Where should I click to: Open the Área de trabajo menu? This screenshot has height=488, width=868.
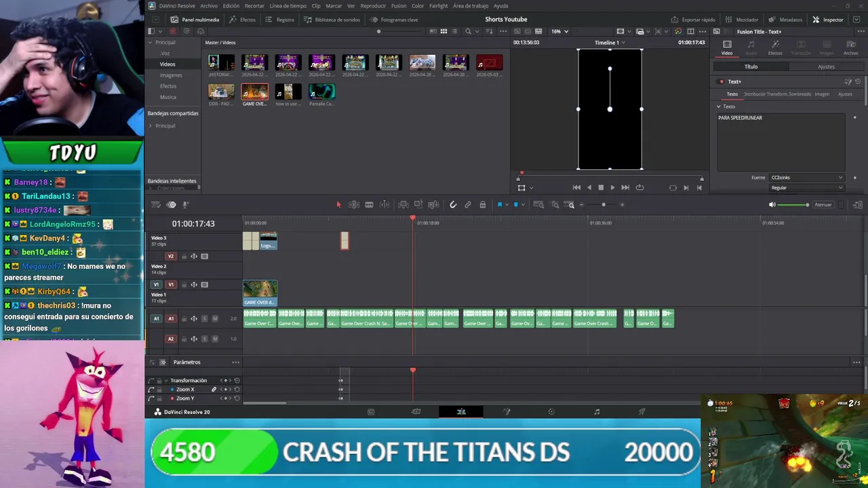click(471, 6)
